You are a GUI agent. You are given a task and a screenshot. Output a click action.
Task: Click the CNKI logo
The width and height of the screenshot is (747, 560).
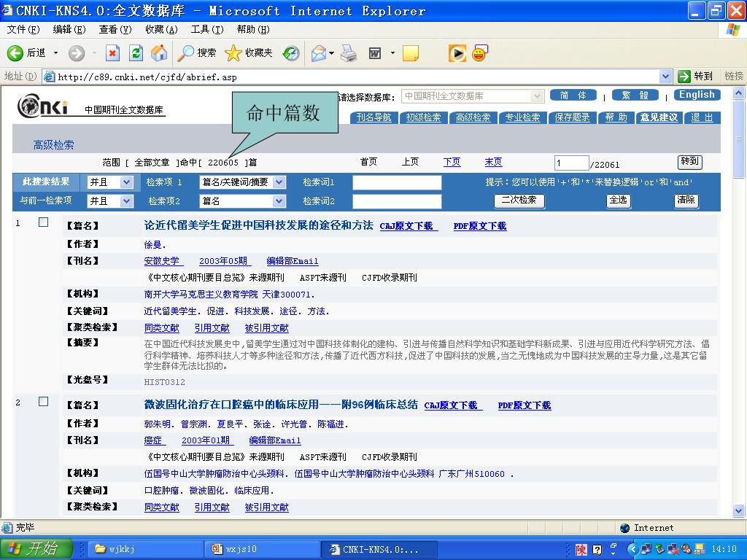point(43,106)
